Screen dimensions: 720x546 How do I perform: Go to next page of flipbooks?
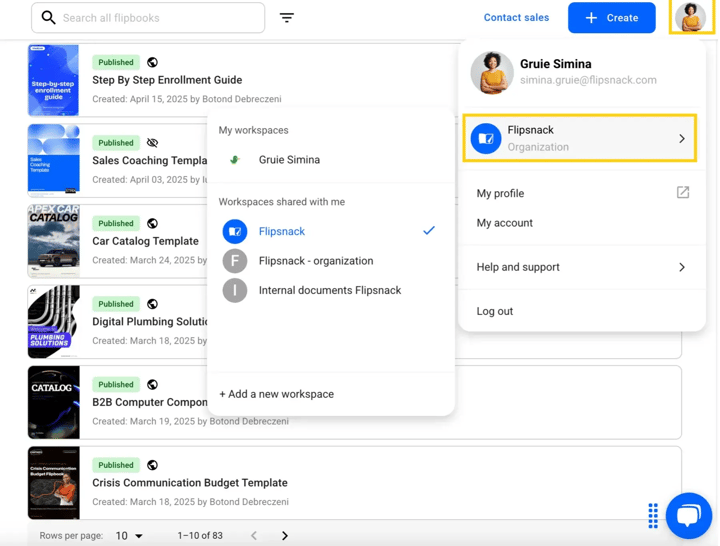[x=285, y=535]
